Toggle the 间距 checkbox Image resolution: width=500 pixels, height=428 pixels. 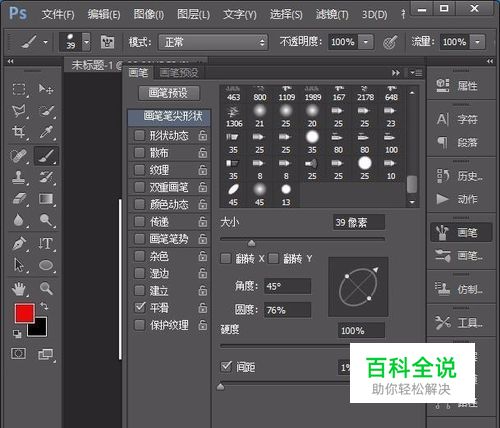[x=226, y=367]
